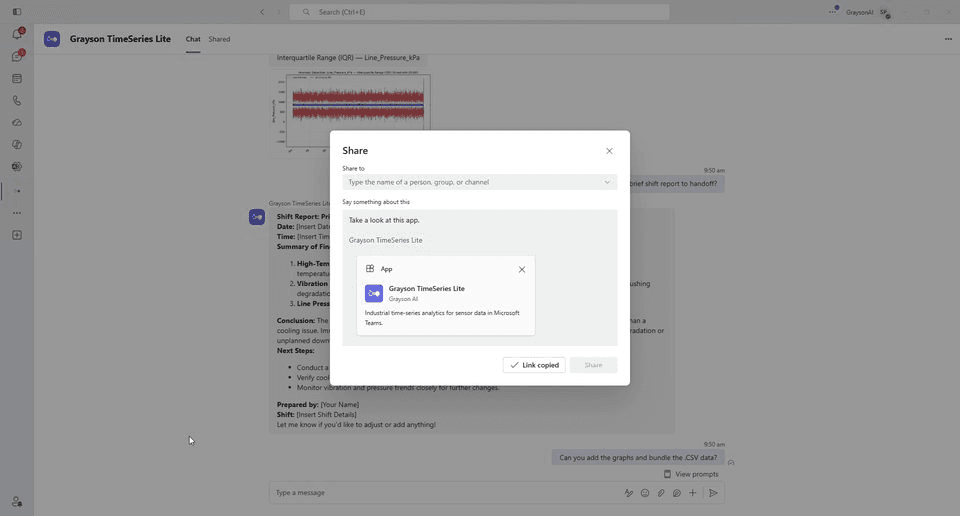The width and height of the screenshot is (960, 516).
Task: Open the Copilot icon in left sidebar
Action: pyautogui.click(x=17, y=144)
